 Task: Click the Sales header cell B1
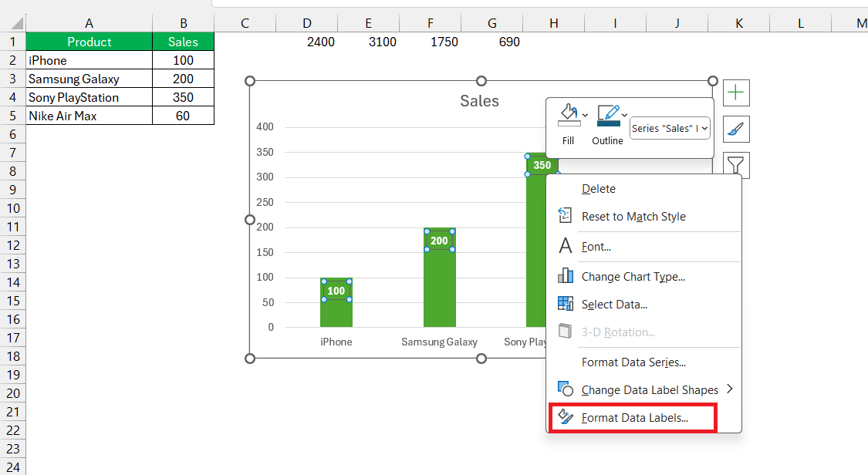tap(183, 42)
